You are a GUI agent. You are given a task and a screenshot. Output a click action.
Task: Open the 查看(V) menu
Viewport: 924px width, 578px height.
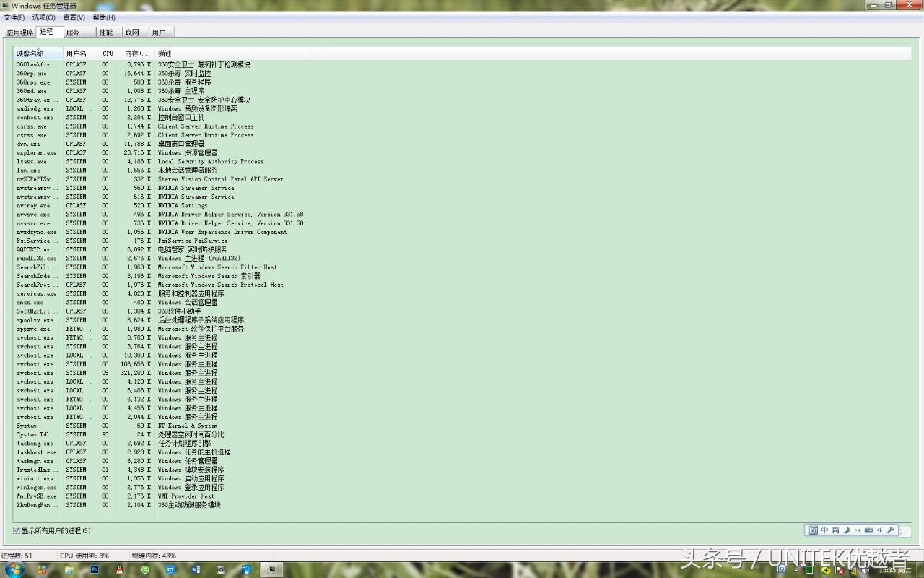[x=74, y=17]
